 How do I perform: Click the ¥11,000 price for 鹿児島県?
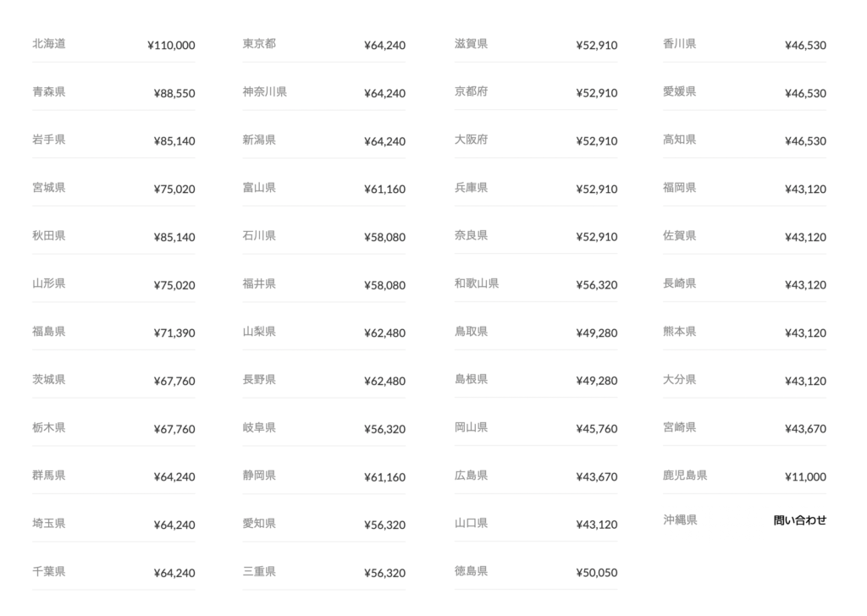pyautogui.click(x=805, y=477)
